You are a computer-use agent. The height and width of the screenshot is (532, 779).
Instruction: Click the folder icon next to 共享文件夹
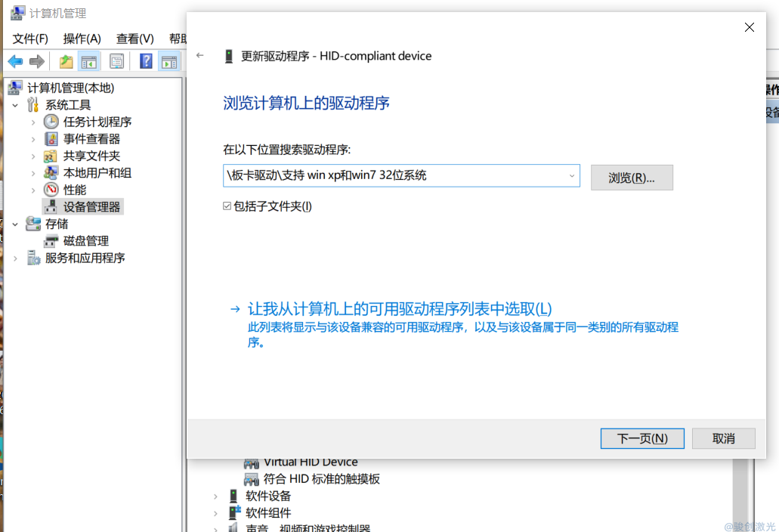click(x=51, y=156)
